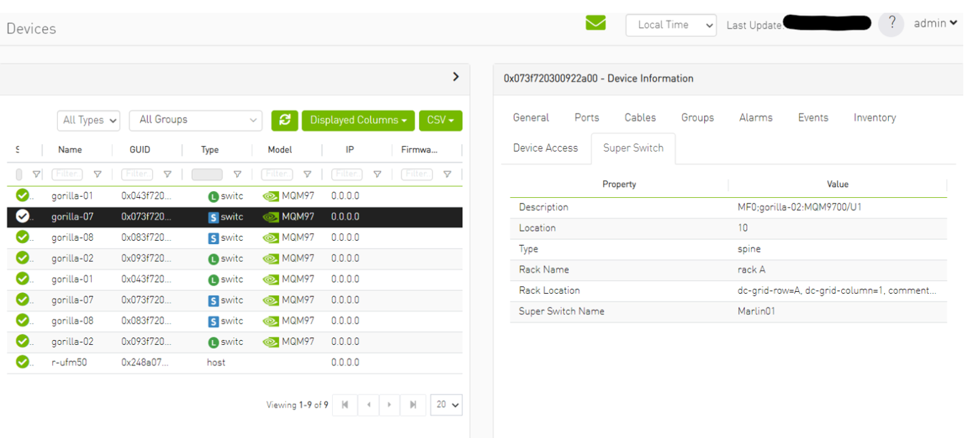Open the Alarms tab
The width and height of the screenshot is (980, 438).
coord(755,118)
